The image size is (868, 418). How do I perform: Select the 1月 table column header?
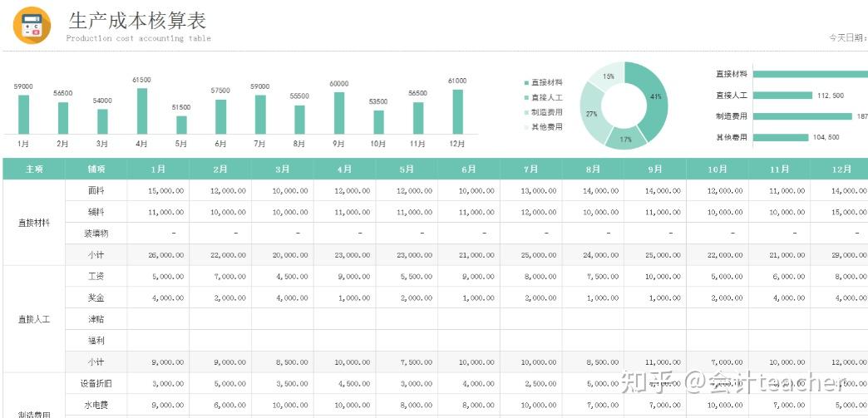click(158, 169)
